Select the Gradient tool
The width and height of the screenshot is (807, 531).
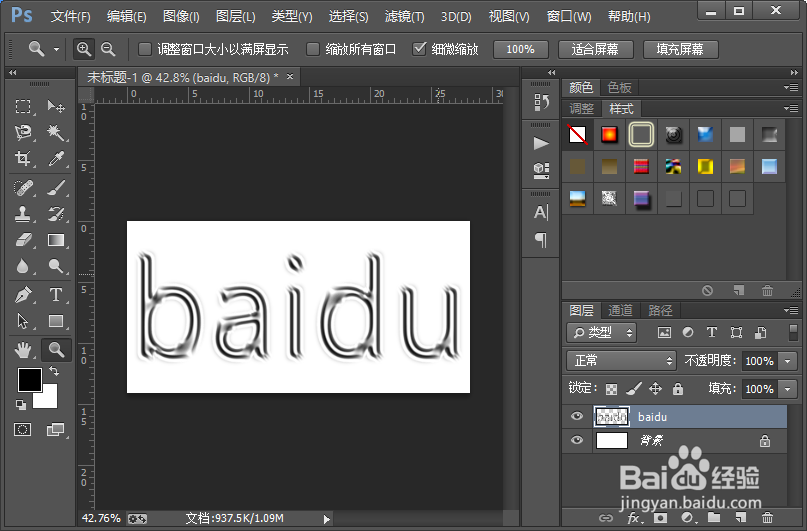coord(56,240)
